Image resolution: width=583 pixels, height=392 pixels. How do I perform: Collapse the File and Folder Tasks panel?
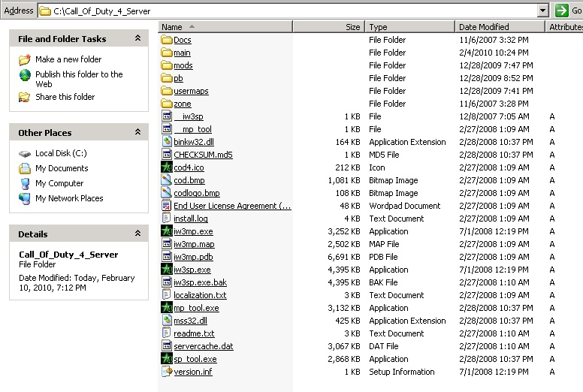click(137, 38)
